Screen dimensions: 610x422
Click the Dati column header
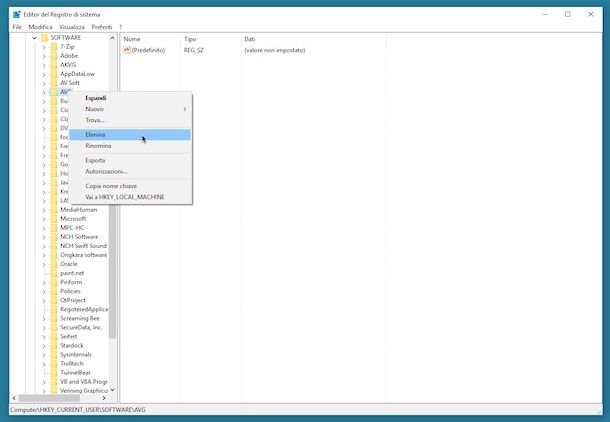click(313, 39)
